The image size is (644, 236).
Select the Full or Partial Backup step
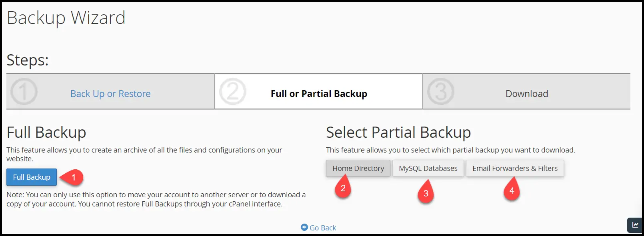pos(319,94)
